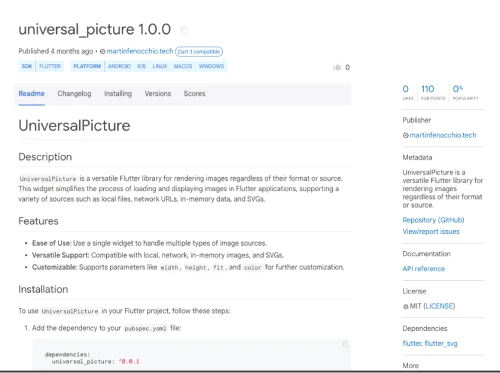This screenshot has width=500, height=373.
Task: Open the Readme tab
Action: click(x=31, y=94)
